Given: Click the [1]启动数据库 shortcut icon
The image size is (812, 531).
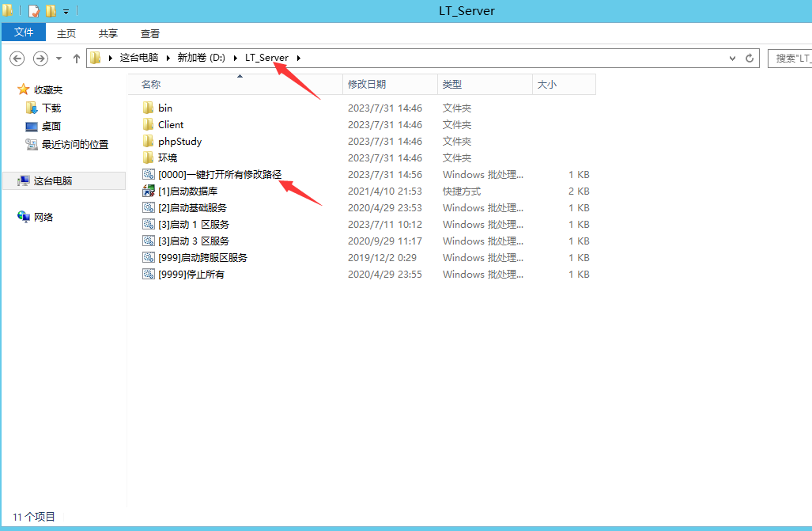Looking at the screenshot, I should (148, 191).
